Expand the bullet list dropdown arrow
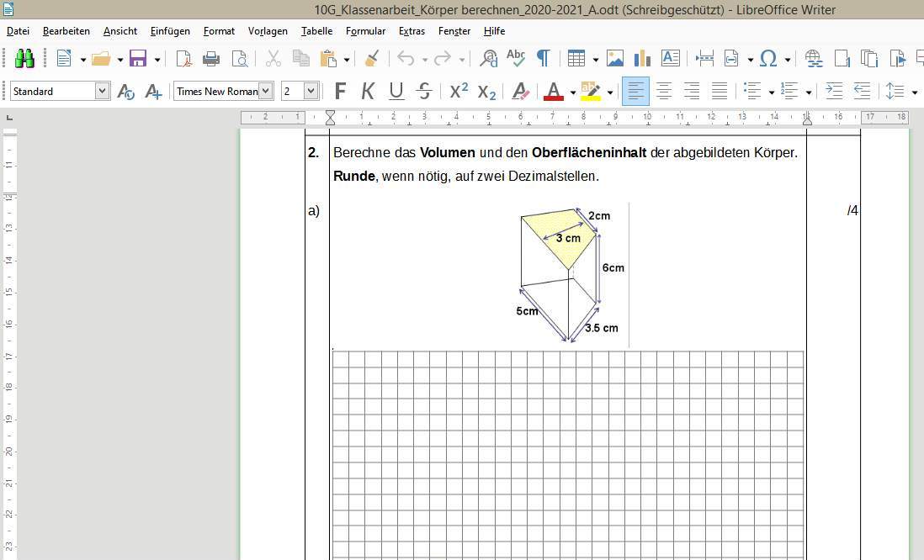 [772, 92]
